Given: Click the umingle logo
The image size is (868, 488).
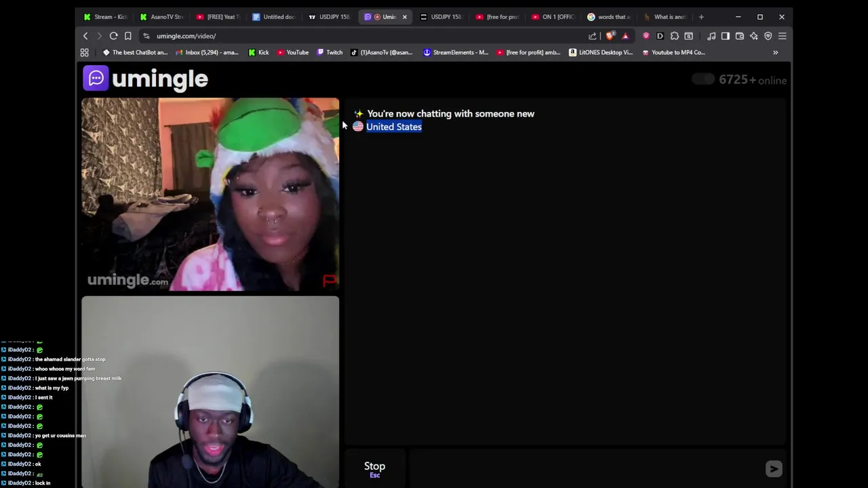Looking at the screenshot, I should click(146, 79).
